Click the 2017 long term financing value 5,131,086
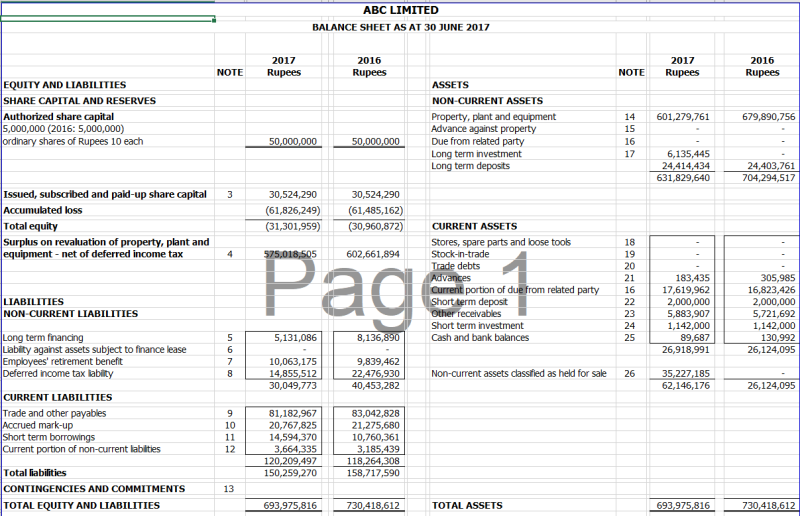 [295, 337]
